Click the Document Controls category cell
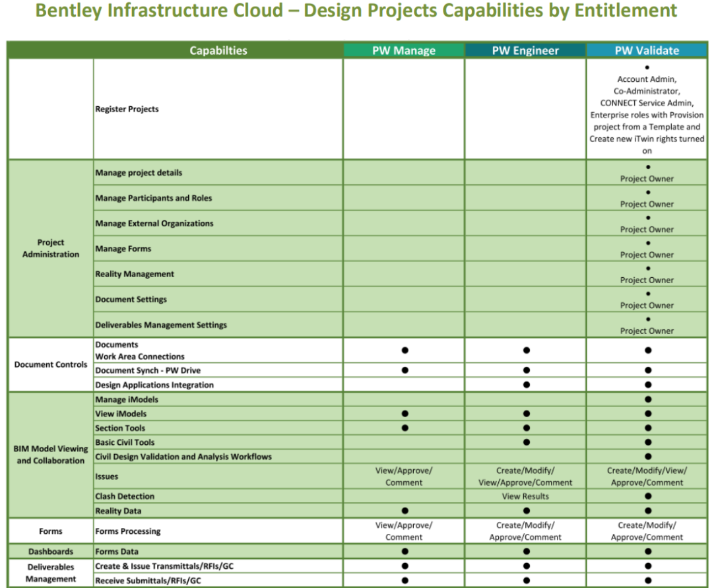The width and height of the screenshot is (714, 588). 51,364
